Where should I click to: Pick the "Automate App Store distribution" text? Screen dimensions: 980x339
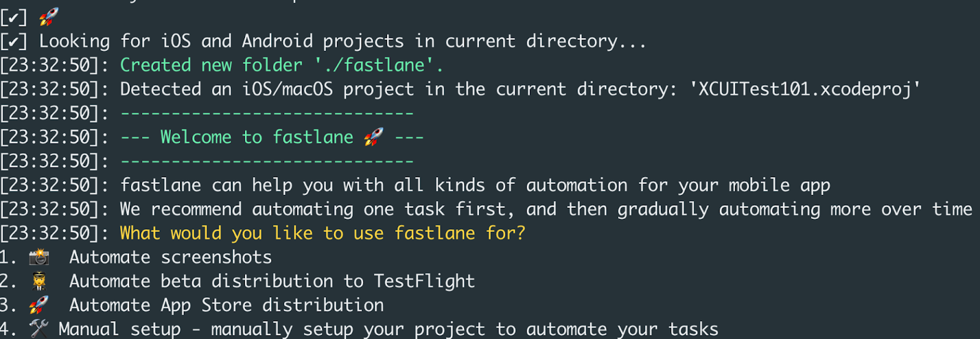point(227,305)
